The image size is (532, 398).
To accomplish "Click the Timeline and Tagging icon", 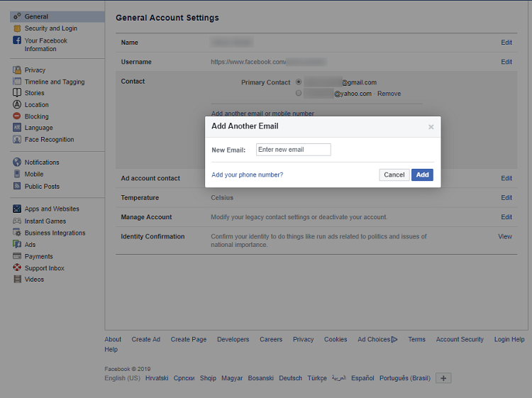I will point(17,82).
